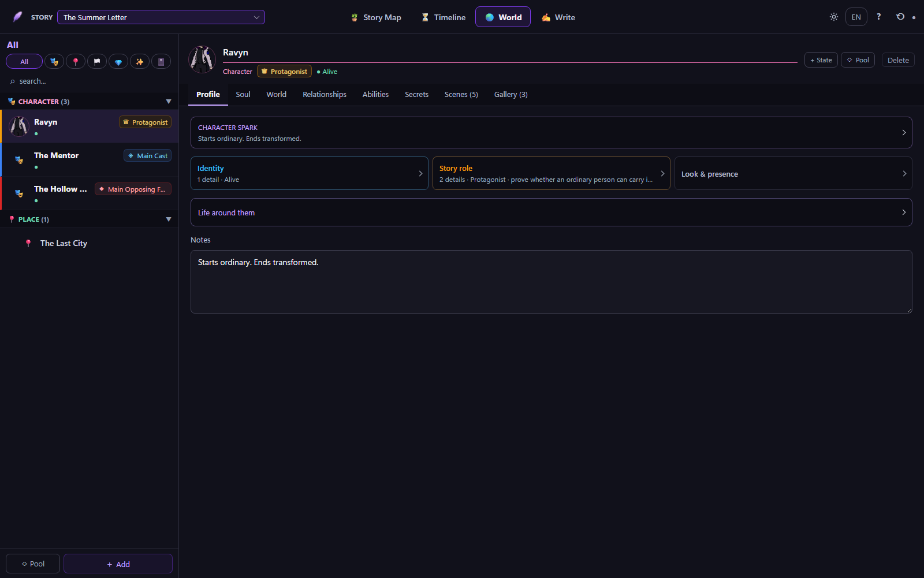
Task: Click the Ravyn name title field
Action: [510, 53]
